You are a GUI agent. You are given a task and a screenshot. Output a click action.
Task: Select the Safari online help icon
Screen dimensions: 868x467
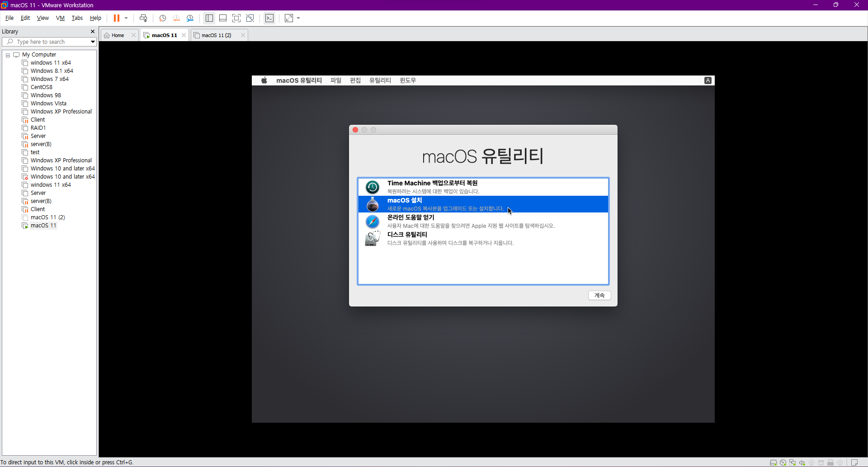[373, 222]
